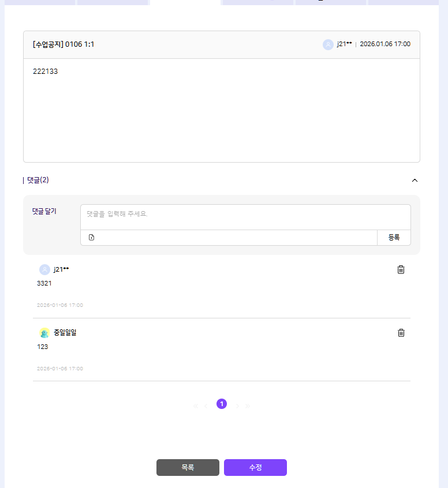Click the 수정 button
Image resolution: width=448 pixels, height=488 pixels.
(x=255, y=467)
